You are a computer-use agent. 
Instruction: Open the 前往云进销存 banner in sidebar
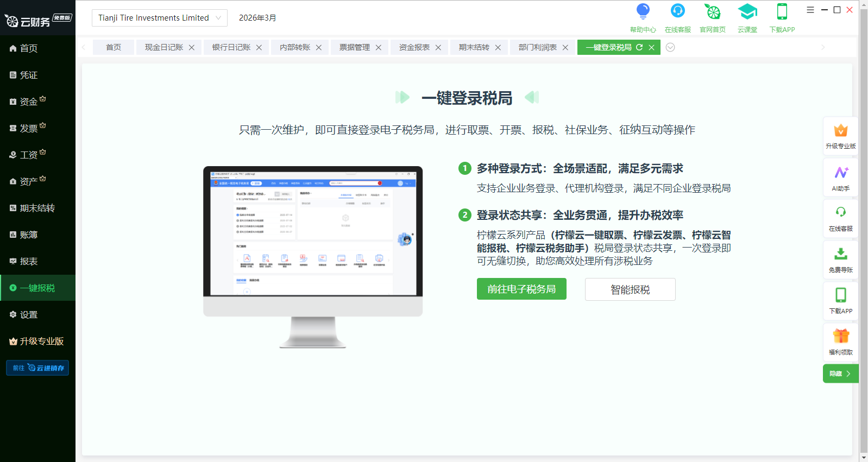pos(37,368)
